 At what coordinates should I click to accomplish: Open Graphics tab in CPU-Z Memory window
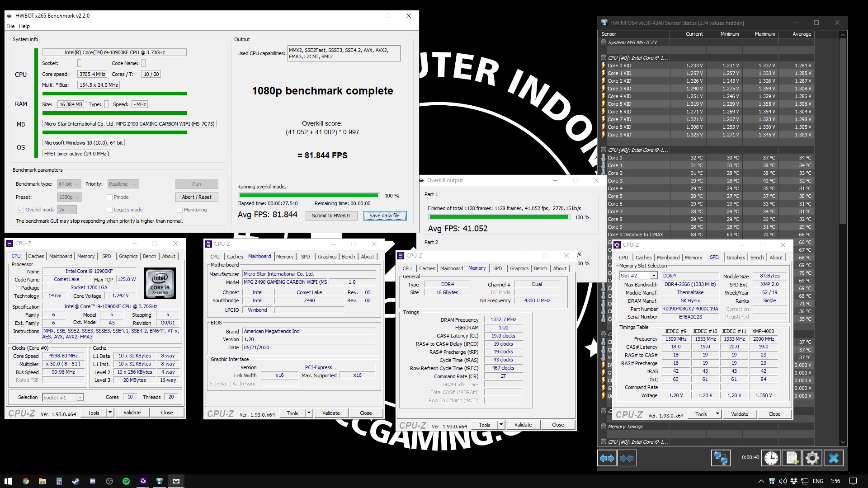(519, 268)
